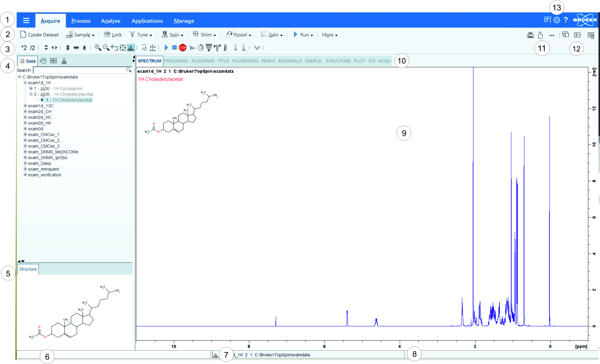Screen dimensions: 600x364
Task: Select the PROCPARS tab
Action: click(176, 61)
